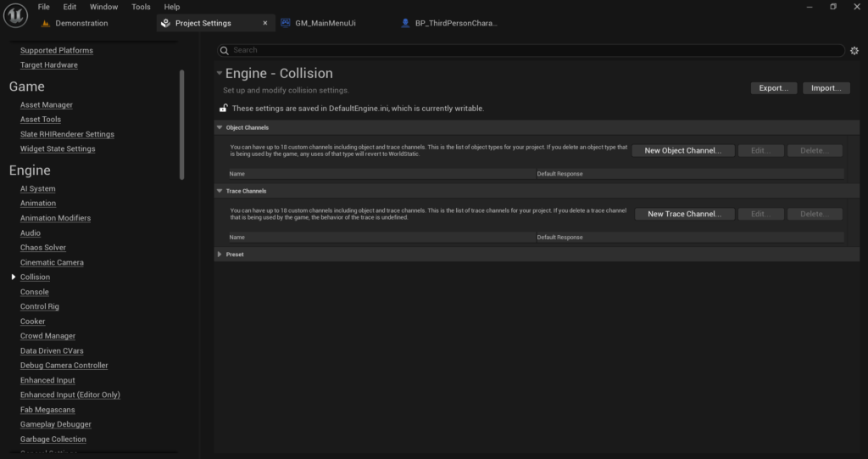Open Enhanced Input (Editor Only) settings
Viewport: 868px width, 459px height.
pos(70,395)
